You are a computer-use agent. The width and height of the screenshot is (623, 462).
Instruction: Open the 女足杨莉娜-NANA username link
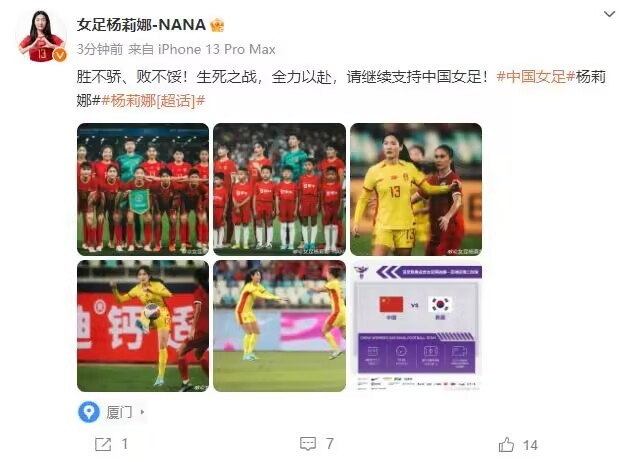141,25
